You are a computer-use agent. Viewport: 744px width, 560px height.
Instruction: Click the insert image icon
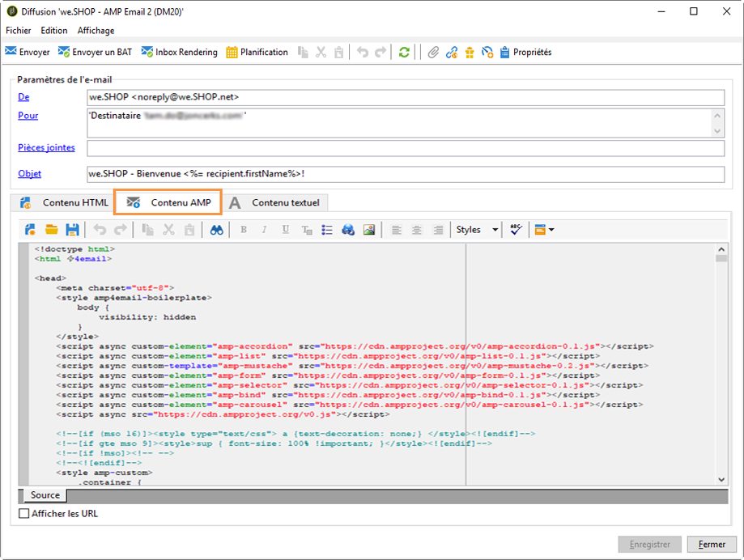tap(368, 230)
